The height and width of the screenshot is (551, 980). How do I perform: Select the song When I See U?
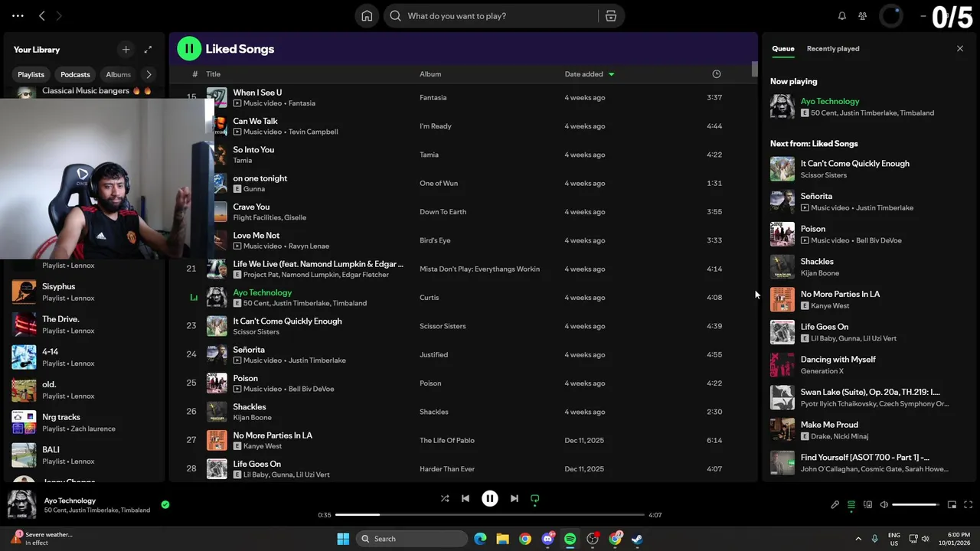pos(257,93)
